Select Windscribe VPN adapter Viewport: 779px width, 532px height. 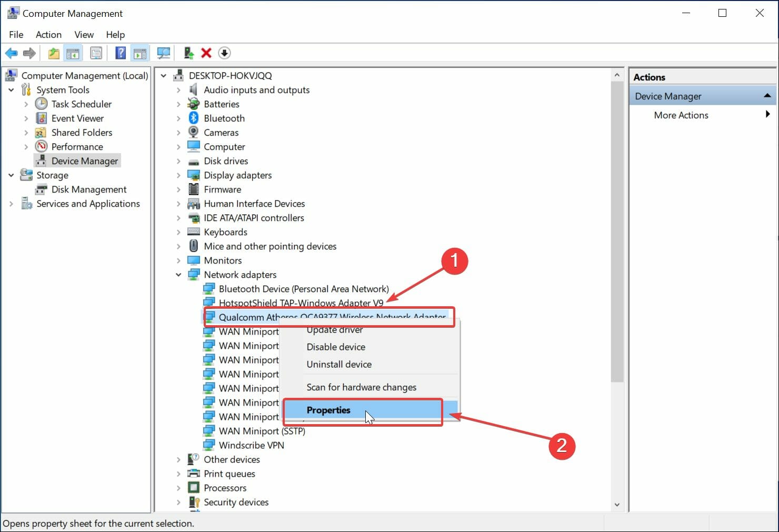[252, 445]
